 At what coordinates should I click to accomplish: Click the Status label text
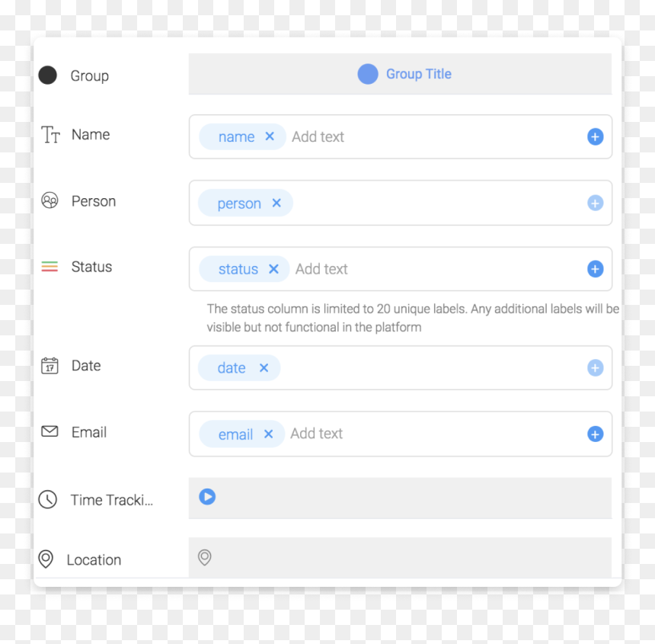click(x=91, y=267)
